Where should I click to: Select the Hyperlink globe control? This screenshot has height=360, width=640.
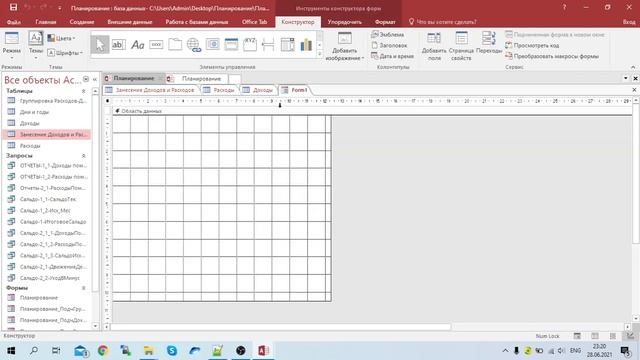[193, 44]
